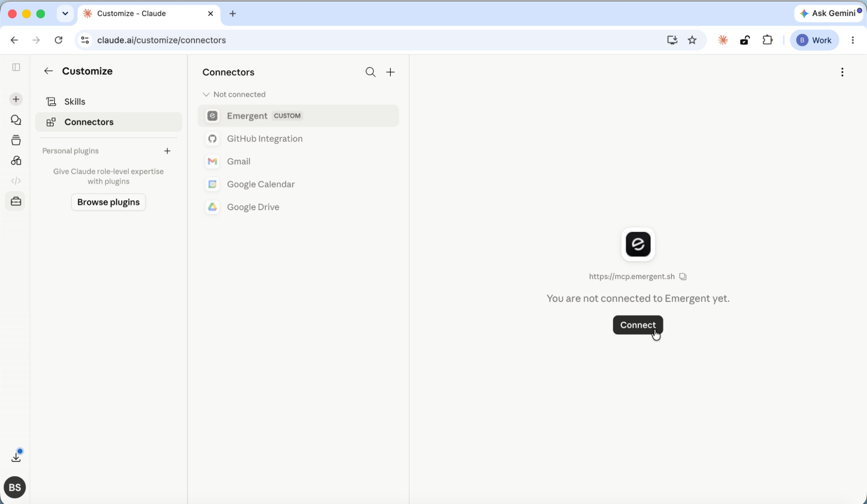Screen dimensions: 867x504
Task: Select the Gmail connector
Action: [x=298, y=161]
